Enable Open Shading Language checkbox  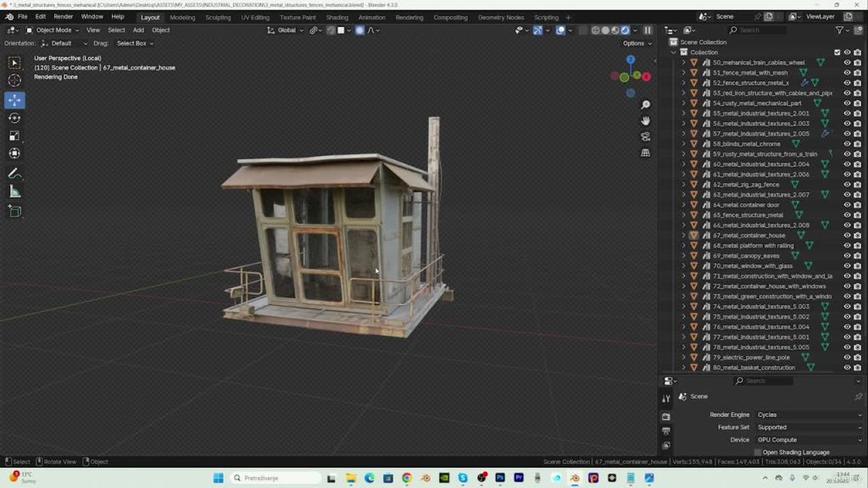[759, 452]
